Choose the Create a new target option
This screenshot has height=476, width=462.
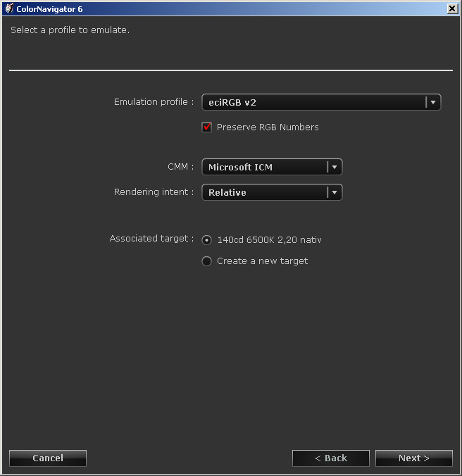(x=207, y=261)
